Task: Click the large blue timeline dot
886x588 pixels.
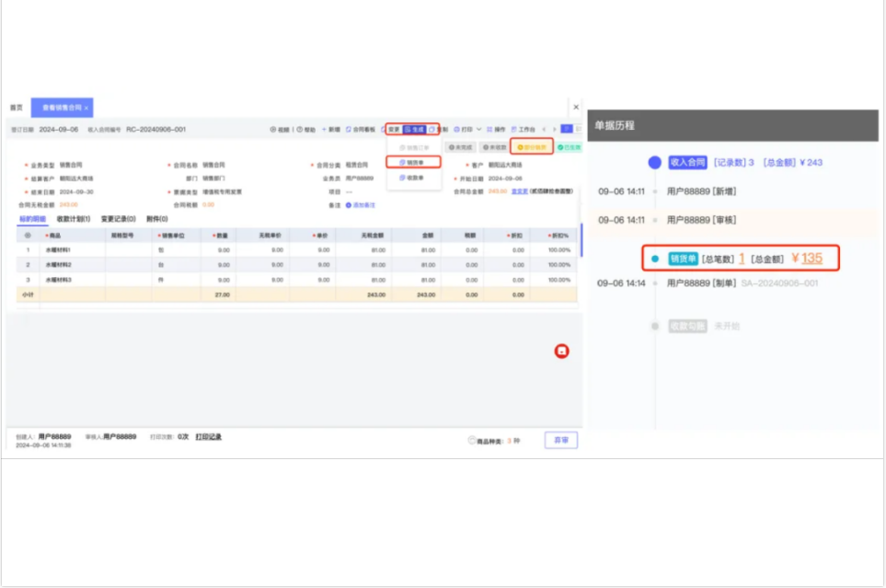Action: click(x=654, y=163)
